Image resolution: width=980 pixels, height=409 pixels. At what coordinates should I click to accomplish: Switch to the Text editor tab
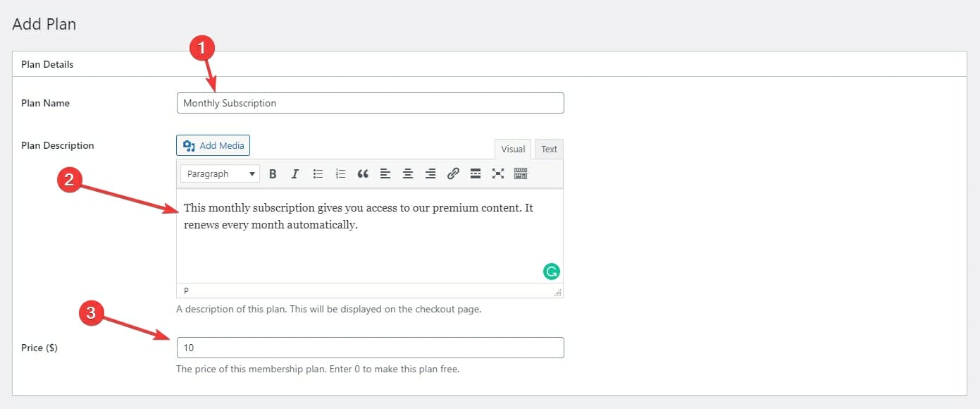[x=549, y=149]
